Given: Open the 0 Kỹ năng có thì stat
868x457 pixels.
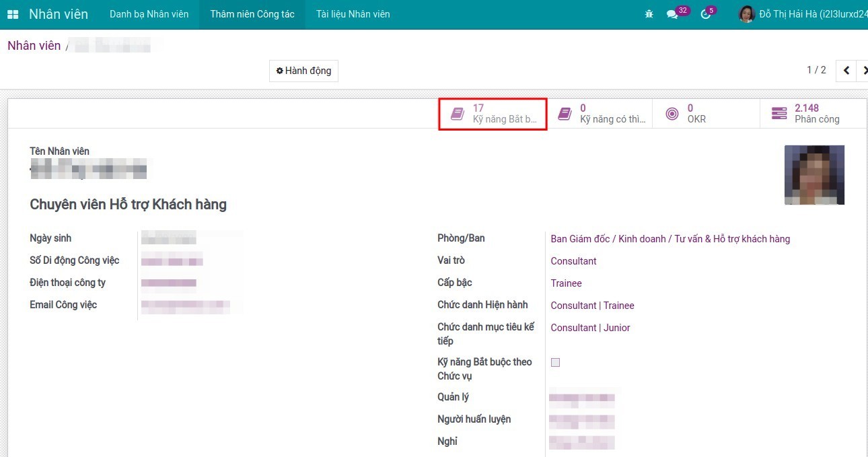Looking at the screenshot, I should pos(600,114).
